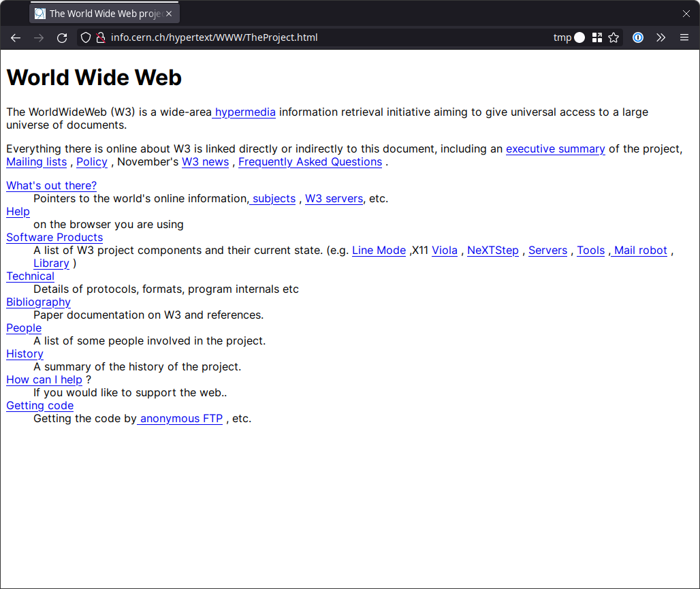700x589 pixels.
Task: Follow the anonymous FTP link
Action: [x=180, y=419]
